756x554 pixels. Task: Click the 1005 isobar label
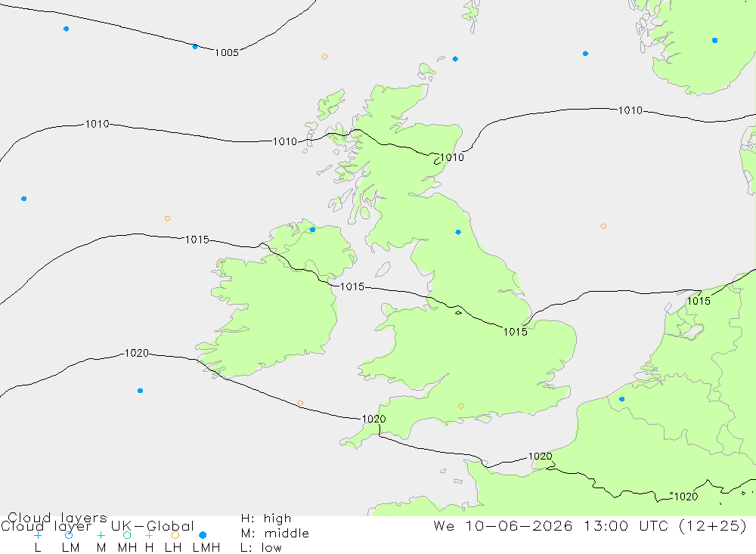coord(227,53)
